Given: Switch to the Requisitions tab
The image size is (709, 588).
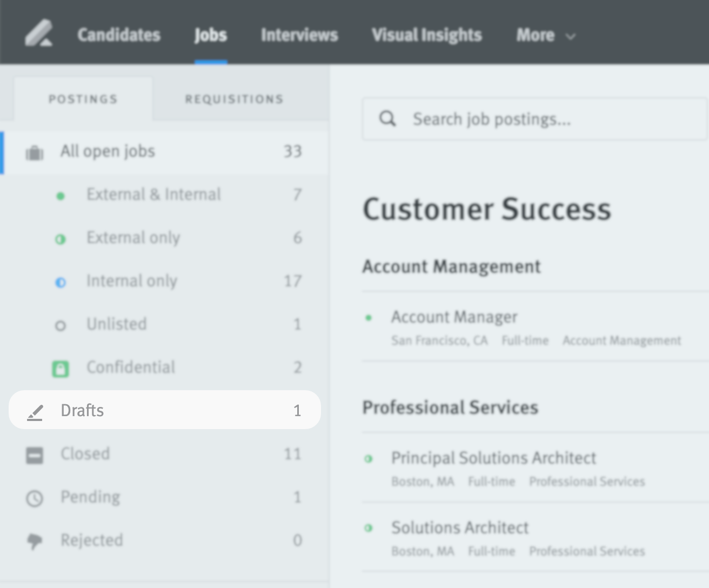Looking at the screenshot, I should pyautogui.click(x=234, y=99).
